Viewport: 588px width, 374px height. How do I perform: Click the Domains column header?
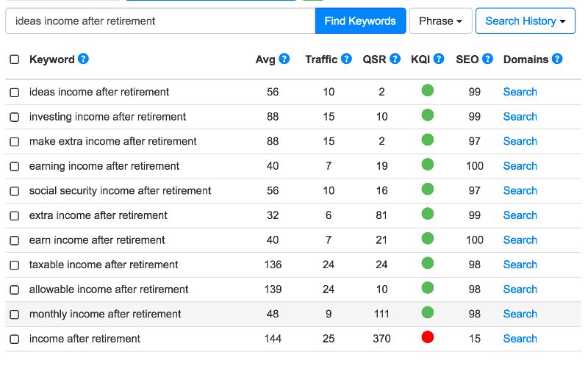click(x=526, y=60)
